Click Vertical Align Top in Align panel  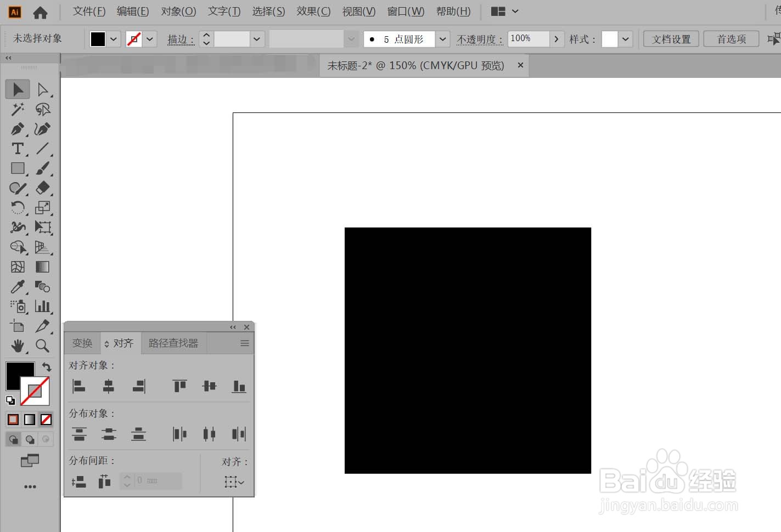pos(179,387)
